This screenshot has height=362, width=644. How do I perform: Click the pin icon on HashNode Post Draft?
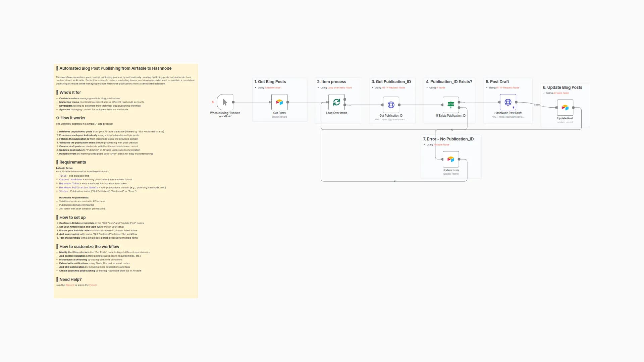(x=513, y=108)
